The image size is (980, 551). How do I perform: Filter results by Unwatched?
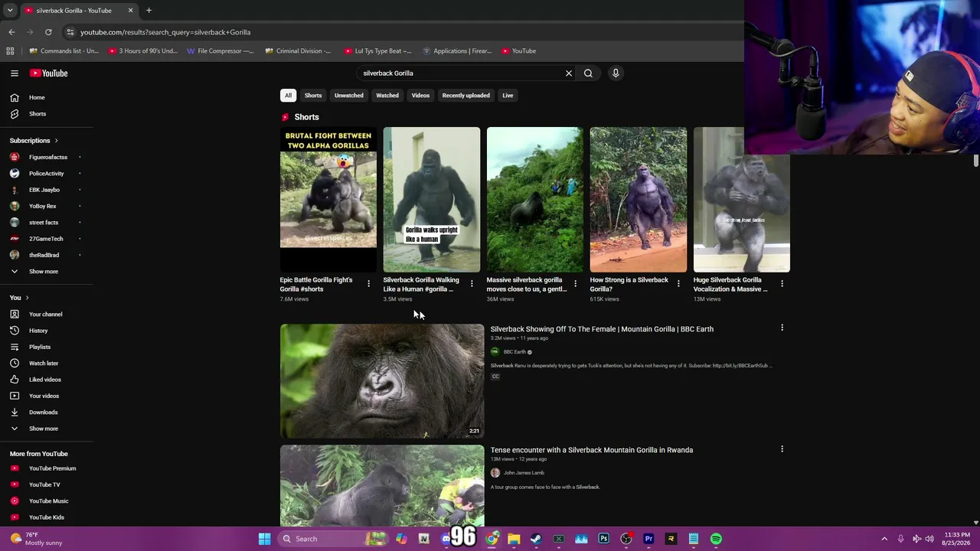tap(349, 96)
